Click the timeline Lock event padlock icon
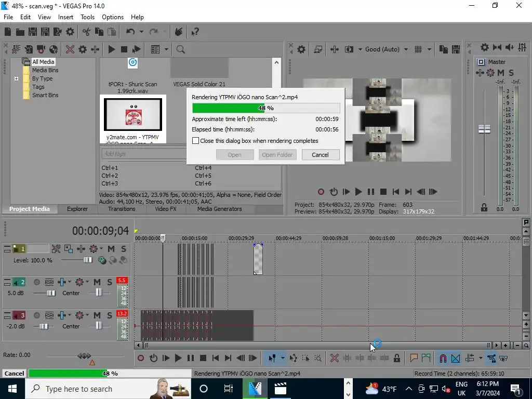The width and height of the screenshot is (532, 399). click(x=396, y=358)
